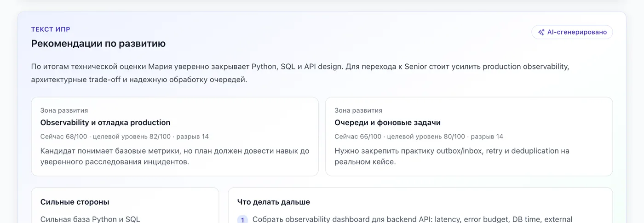This screenshot has width=644, height=223.
Task: Click the AI-сгенерировано badge label
Action: point(577,32)
